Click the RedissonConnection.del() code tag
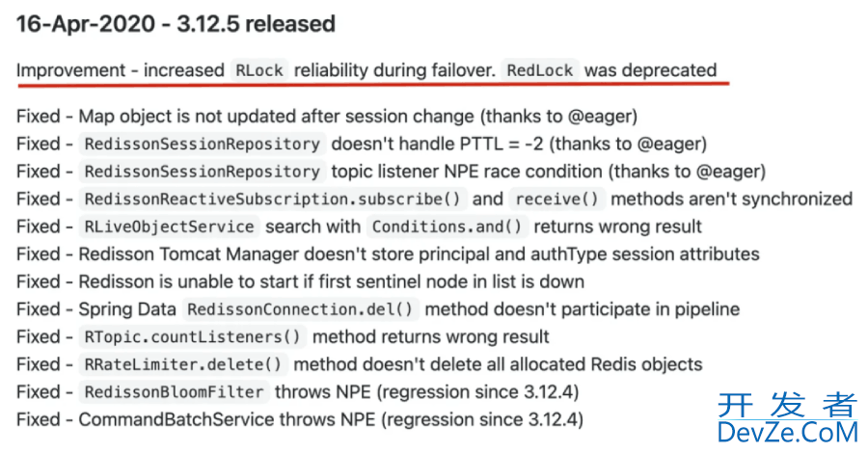The height and width of the screenshot is (453, 868). pos(300,309)
